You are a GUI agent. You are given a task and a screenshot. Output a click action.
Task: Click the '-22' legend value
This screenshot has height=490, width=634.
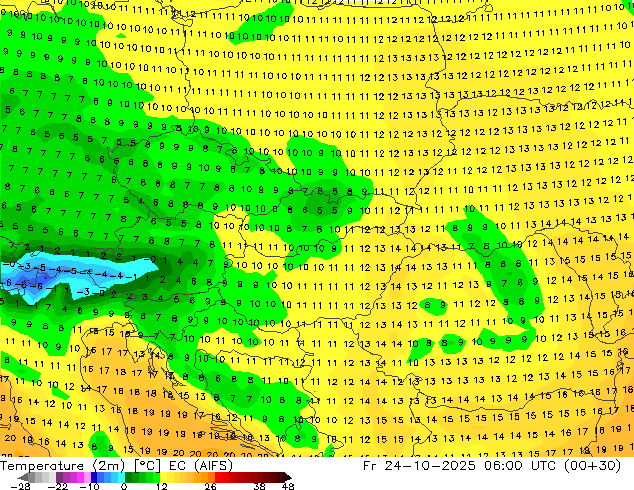[58, 486]
